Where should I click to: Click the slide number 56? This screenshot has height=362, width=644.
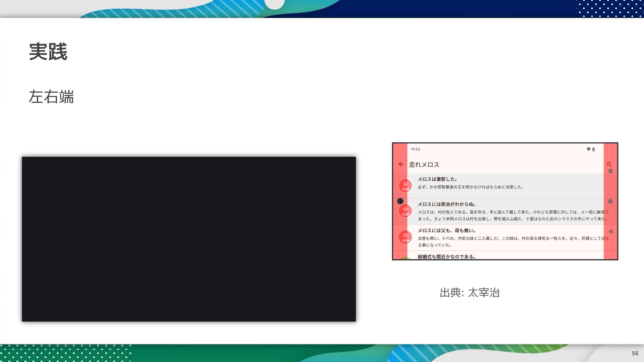pos(635,353)
